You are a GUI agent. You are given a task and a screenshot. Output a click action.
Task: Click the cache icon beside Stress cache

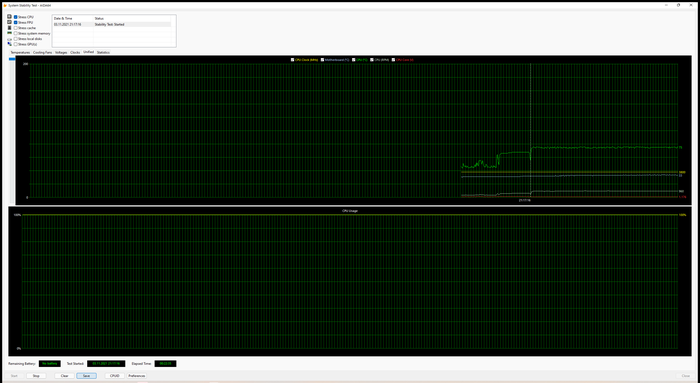pyautogui.click(x=9, y=28)
